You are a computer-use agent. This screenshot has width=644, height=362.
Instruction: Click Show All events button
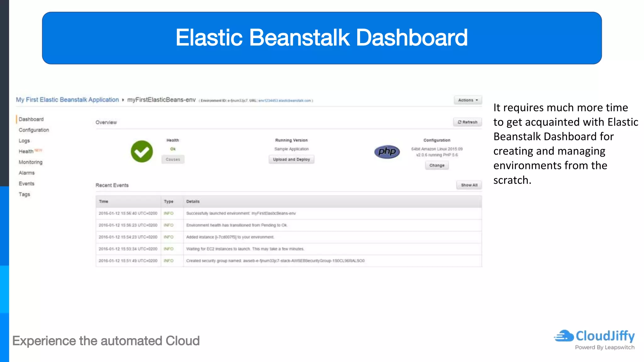coord(469,185)
